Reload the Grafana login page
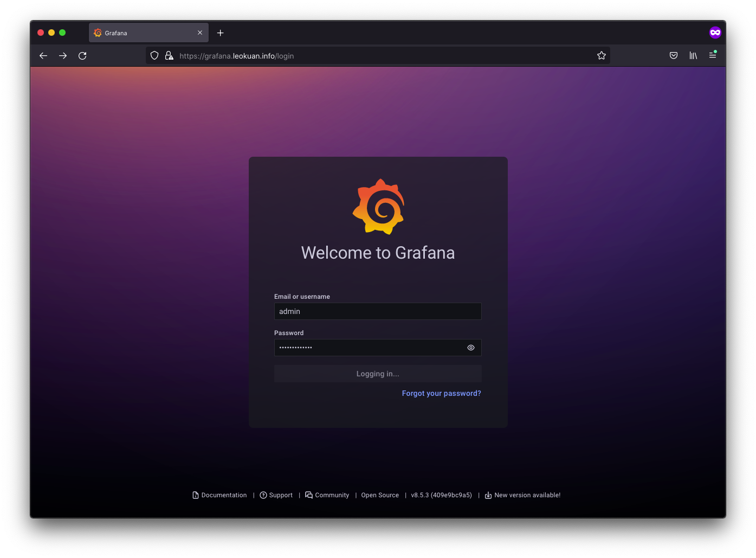The height and width of the screenshot is (558, 756). tap(82, 56)
